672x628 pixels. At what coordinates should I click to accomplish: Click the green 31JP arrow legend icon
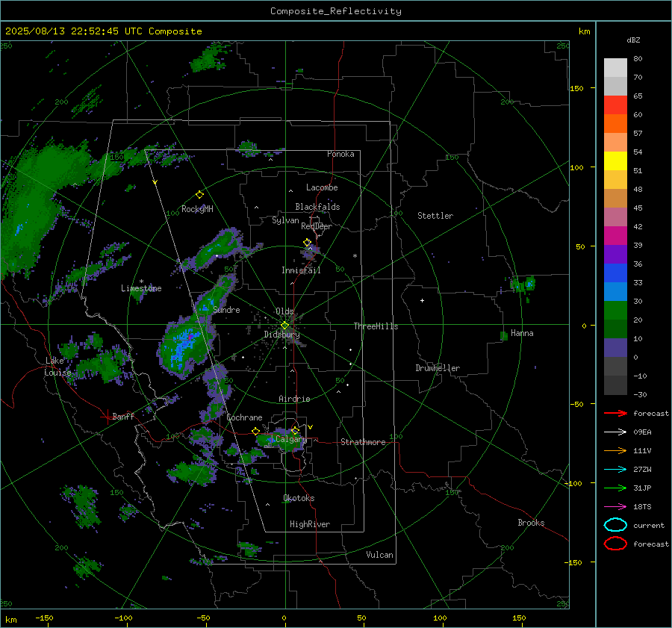tap(615, 488)
